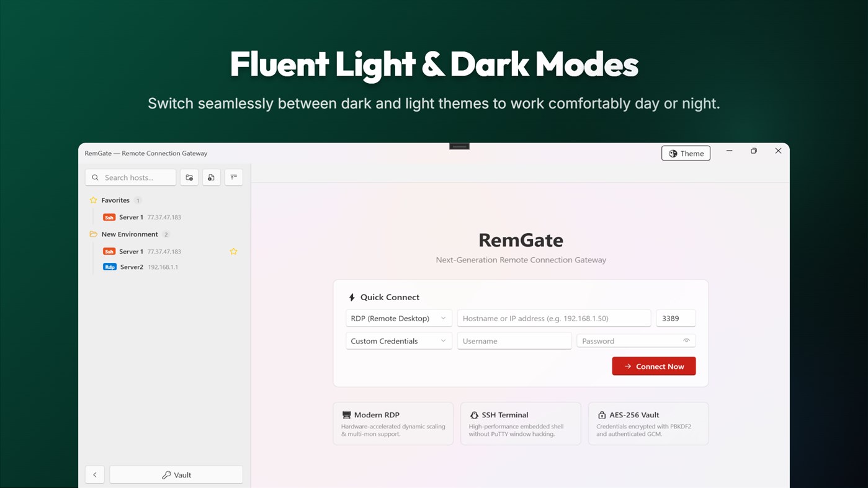This screenshot has width=868, height=488.
Task: Click the Modern RDP monitor icon
Action: (346, 415)
